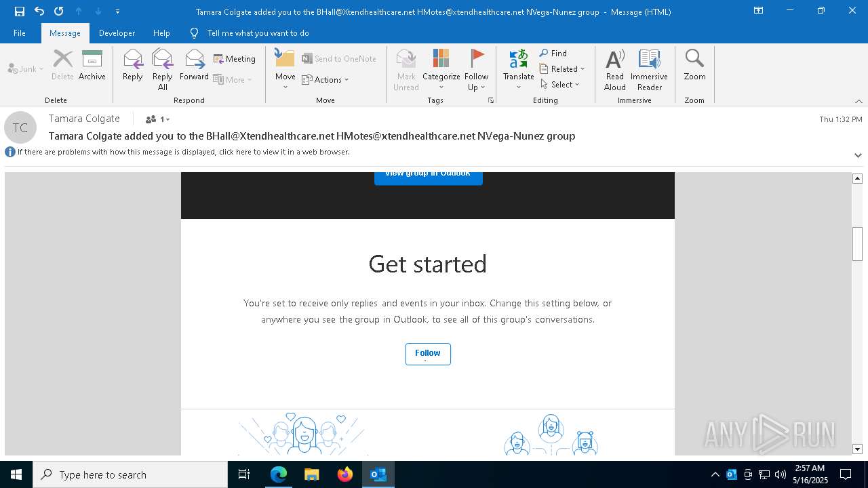The width and height of the screenshot is (868, 488).
Task: Open the Move folder dropdown
Action: pos(285,70)
